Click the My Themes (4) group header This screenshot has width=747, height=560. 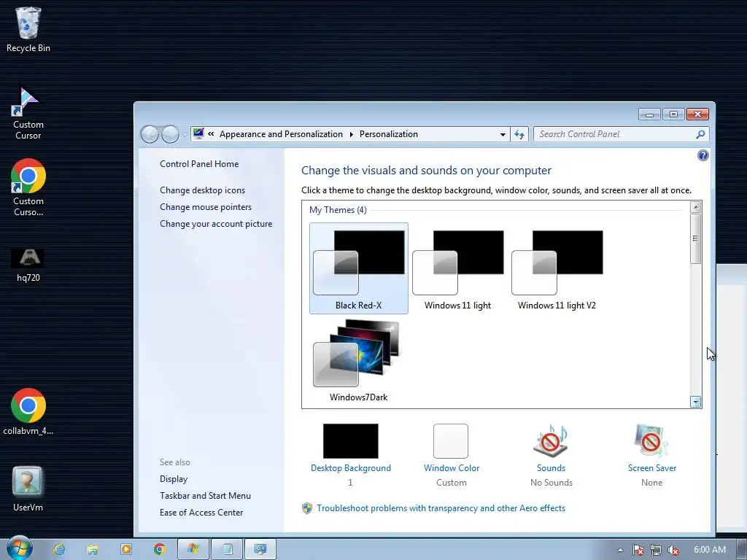pyautogui.click(x=338, y=210)
